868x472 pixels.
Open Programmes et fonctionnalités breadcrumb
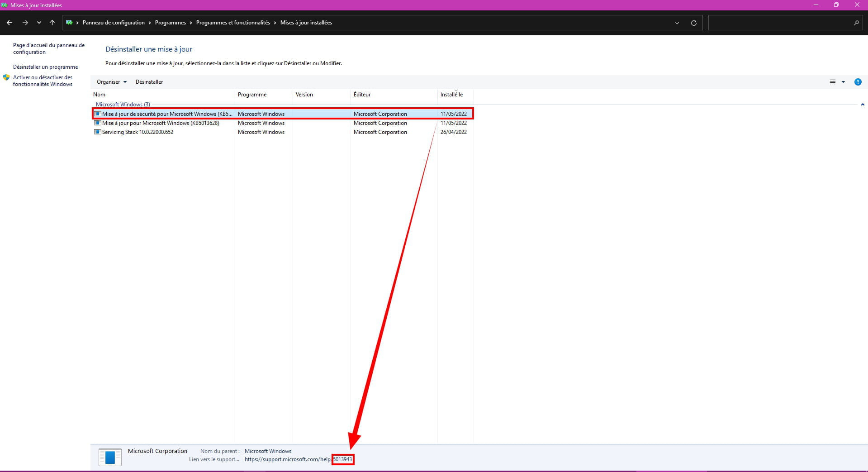click(233, 23)
